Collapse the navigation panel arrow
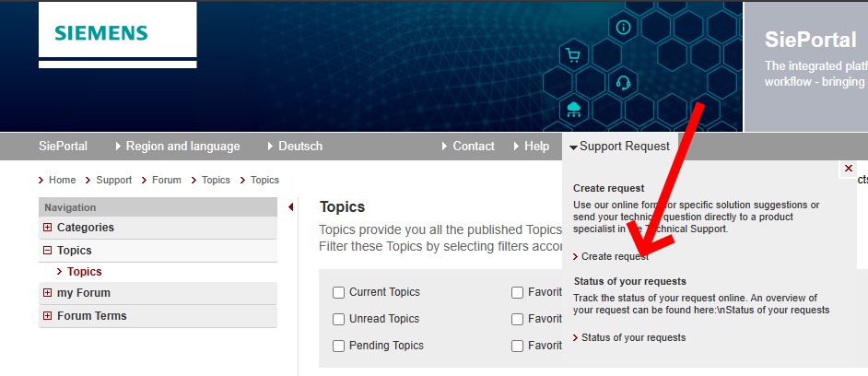 (291, 207)
